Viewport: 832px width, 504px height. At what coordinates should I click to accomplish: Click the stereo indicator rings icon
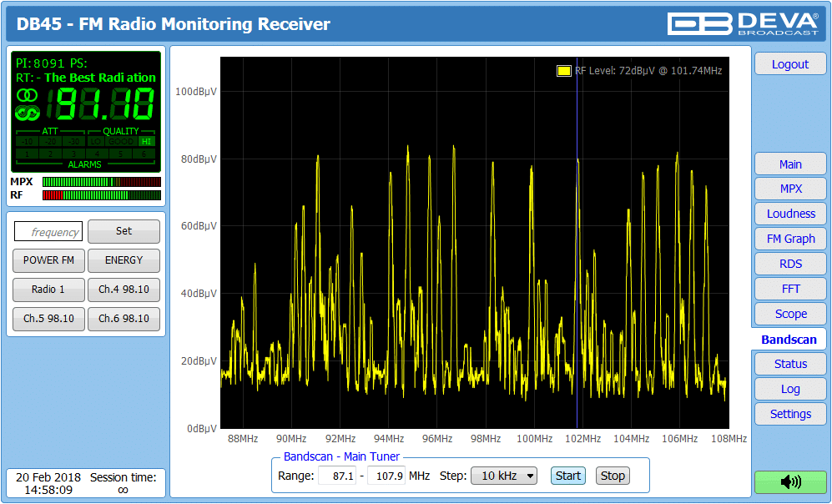(28, 105)
